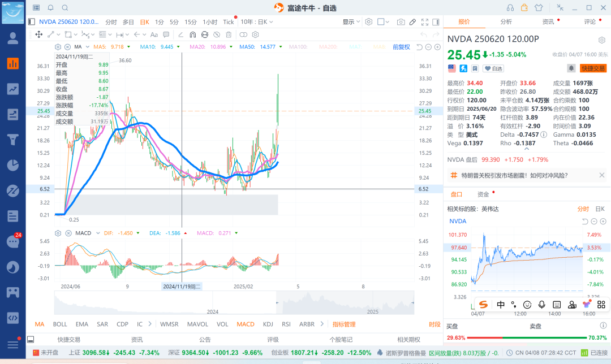Screen dimensions: 611x364
Task: Open the game controller sidebar icon
Action: point(13,292)
